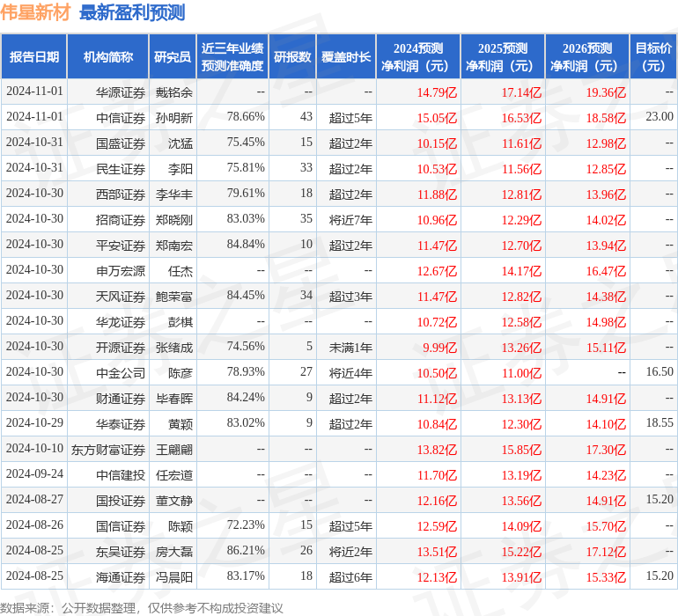Click the 研报数 column header
The image size is (678, 616).
(x=292, y=56)
